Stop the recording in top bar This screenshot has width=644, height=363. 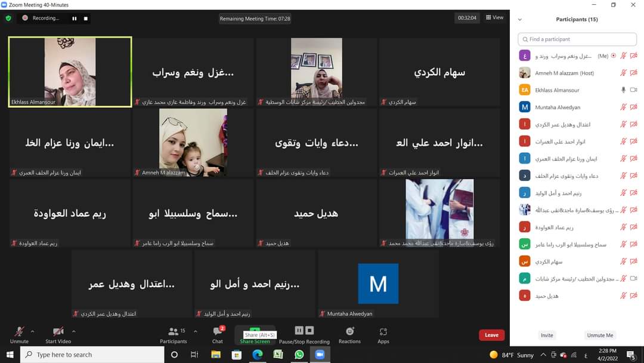pos(86,19)
